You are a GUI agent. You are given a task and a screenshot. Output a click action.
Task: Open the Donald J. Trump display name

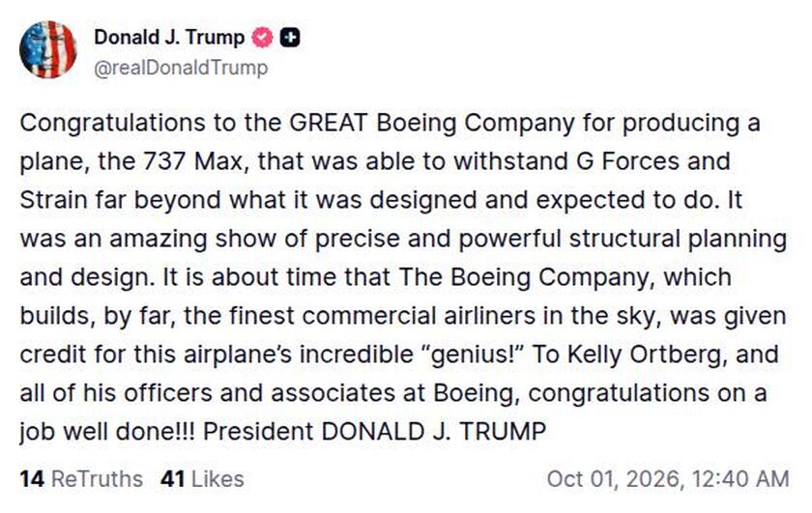169,38
